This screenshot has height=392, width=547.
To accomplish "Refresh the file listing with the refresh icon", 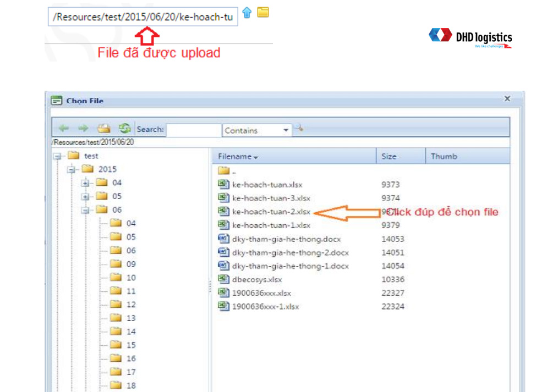I will (125, 128).
